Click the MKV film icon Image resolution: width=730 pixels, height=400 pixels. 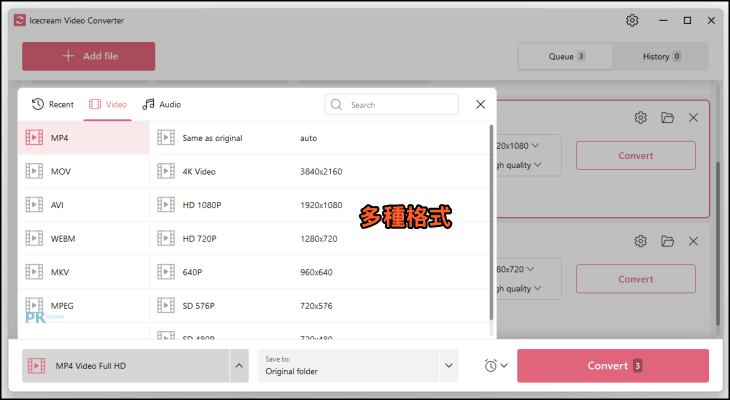coord(34,272)
